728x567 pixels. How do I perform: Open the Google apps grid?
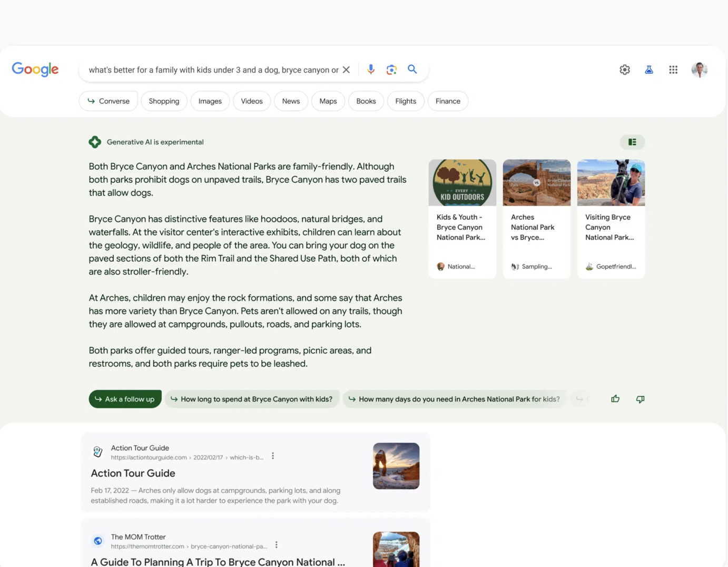pos(673,70)
